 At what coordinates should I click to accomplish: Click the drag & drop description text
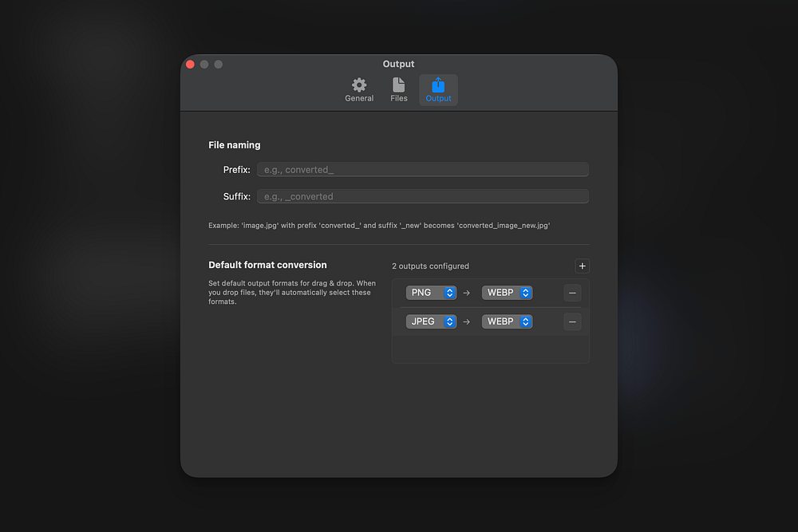pyautogui.click(x=292, y=293)
